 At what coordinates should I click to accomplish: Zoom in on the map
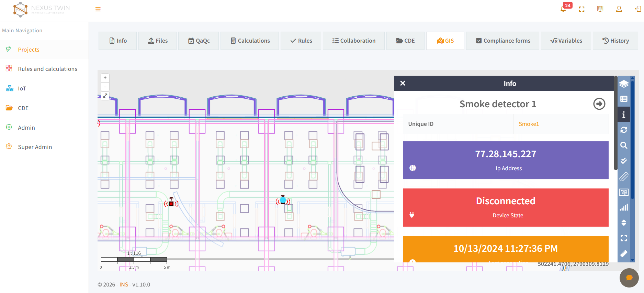[x=105, y=78]
